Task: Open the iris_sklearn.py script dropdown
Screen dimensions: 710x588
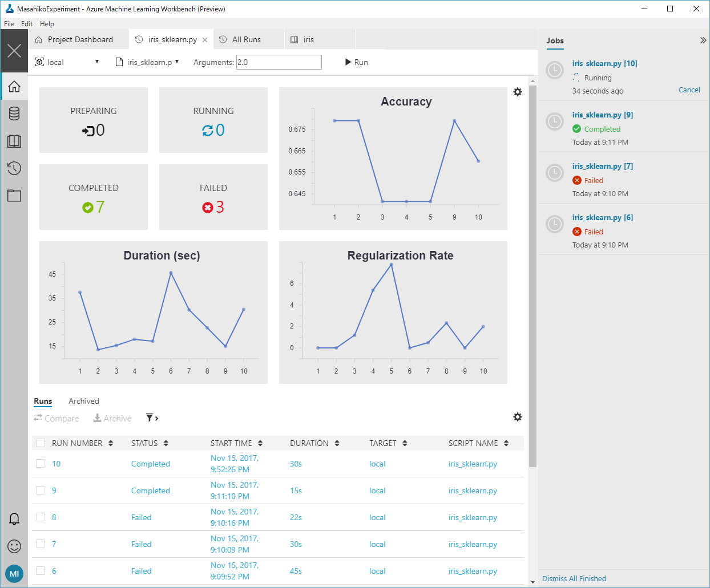Action: point(148,62)
